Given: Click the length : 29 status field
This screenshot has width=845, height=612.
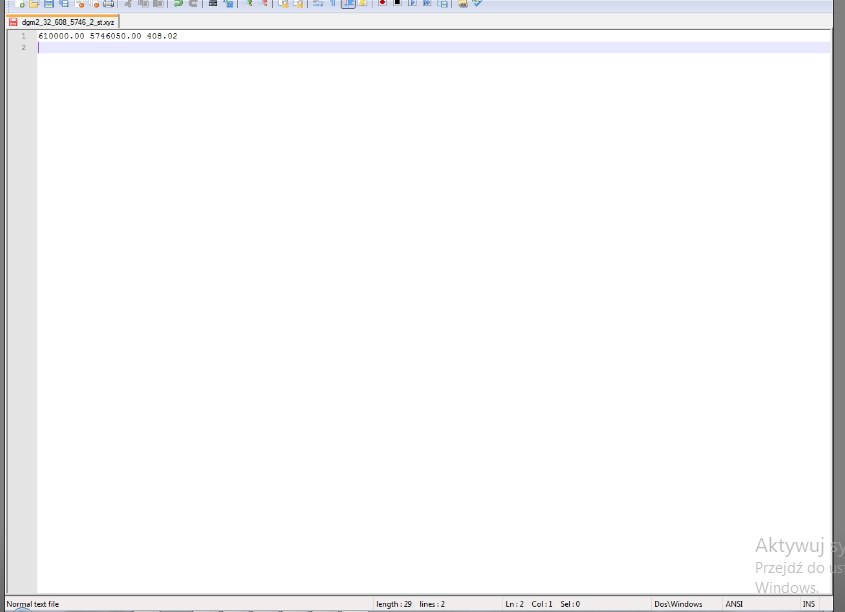Looking at the screenshot, I should (x=394, y=604).
